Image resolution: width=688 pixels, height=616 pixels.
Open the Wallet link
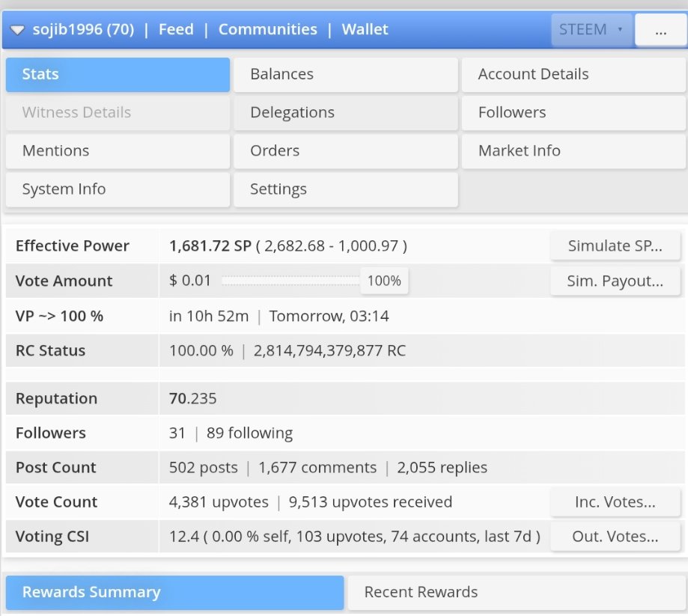tap(365, 29)
